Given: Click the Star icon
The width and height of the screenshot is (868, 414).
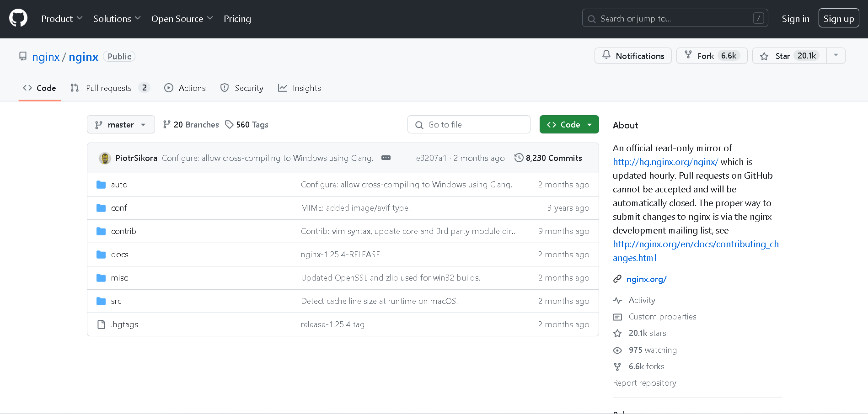Looking at the screenshot, I should [764, 56].
